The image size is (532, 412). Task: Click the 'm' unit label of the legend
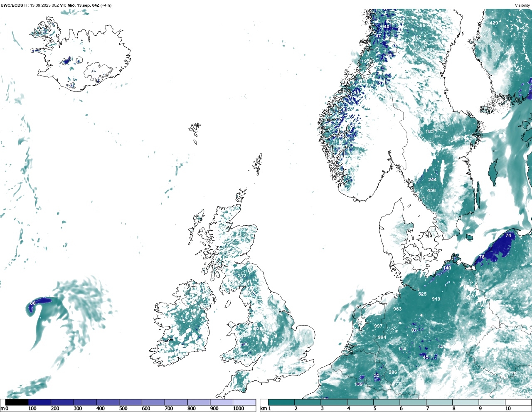click(x=2, y=409)
